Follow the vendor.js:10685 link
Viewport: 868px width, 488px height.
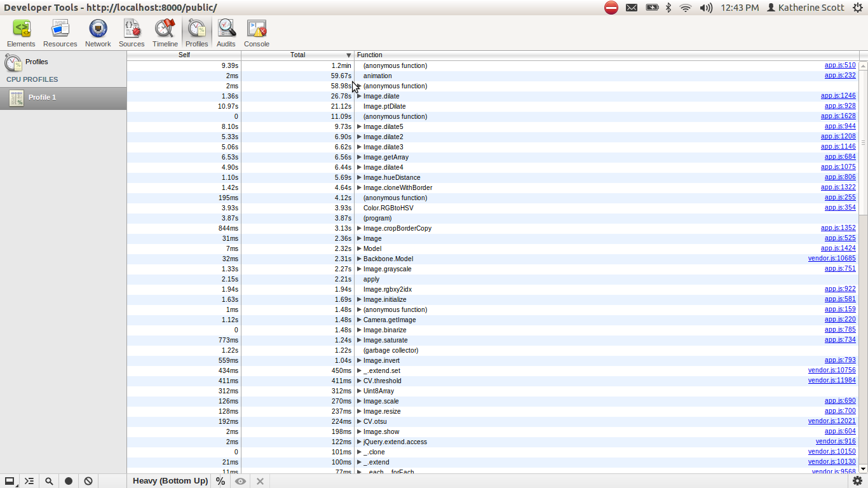(832, 258)
